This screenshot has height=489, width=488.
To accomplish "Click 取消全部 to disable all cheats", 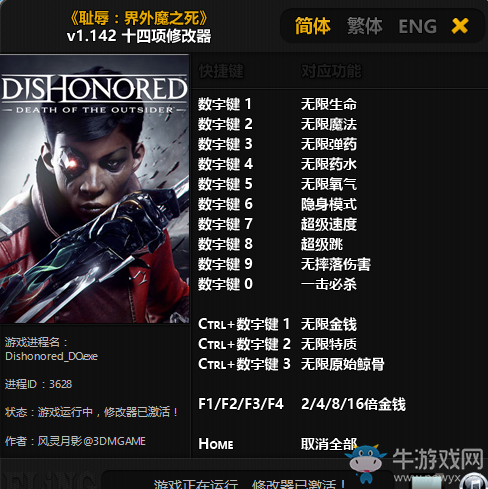I will (x=329, y=444).
